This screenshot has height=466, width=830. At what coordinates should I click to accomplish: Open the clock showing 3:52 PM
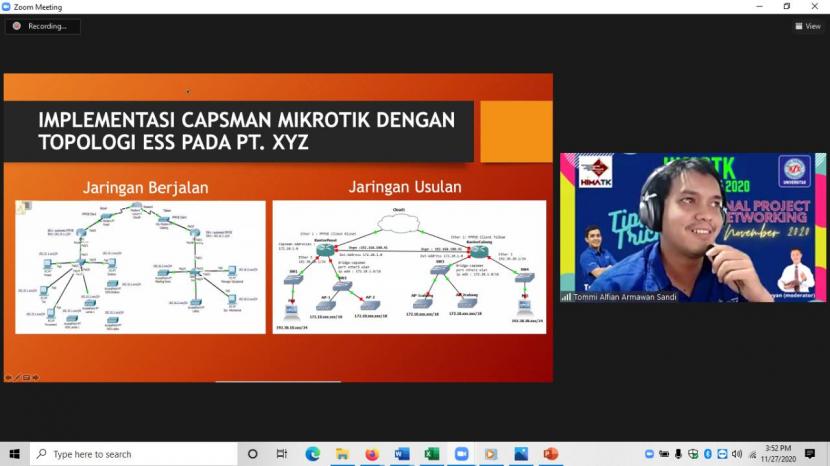pyautogui.click(x=778, y=454)
